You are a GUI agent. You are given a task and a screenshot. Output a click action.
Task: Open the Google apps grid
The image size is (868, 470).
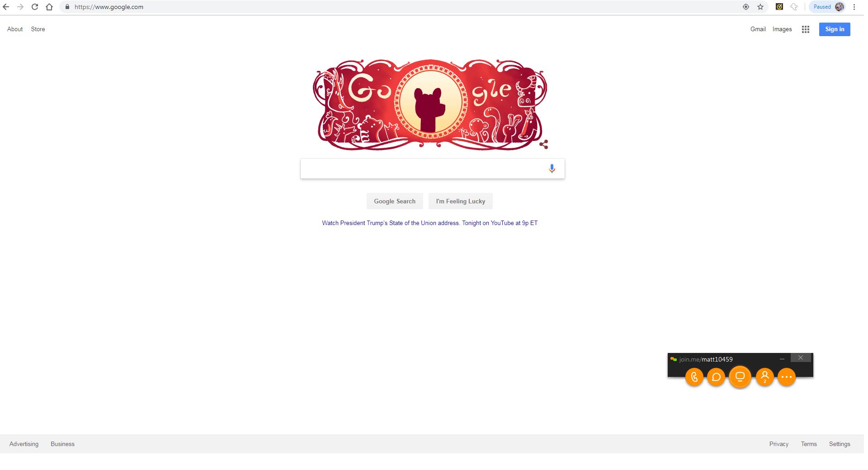805,29
